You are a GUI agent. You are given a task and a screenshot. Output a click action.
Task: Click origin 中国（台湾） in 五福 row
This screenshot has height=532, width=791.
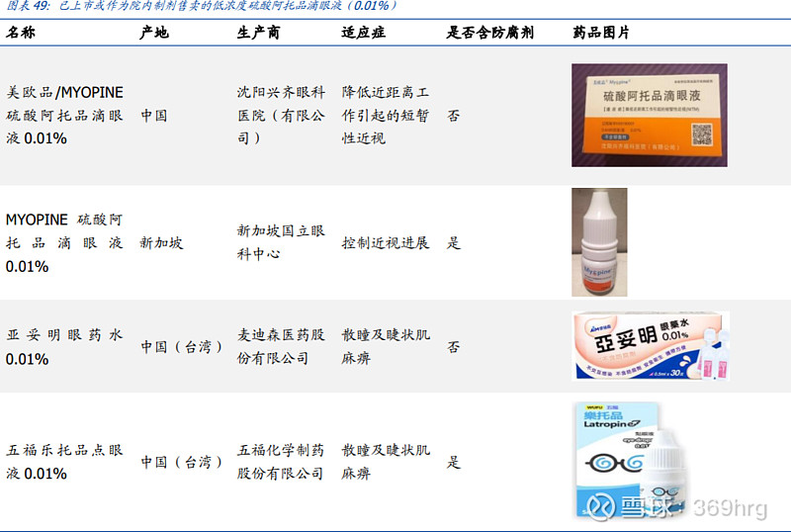pyautogui.click(x=182, y=462)
